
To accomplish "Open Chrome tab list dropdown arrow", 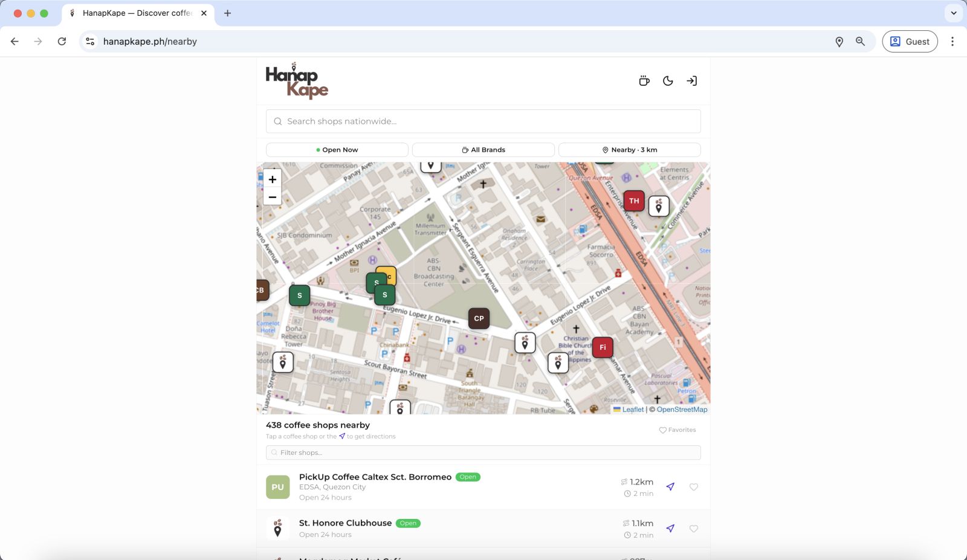I will pos(953,13).
